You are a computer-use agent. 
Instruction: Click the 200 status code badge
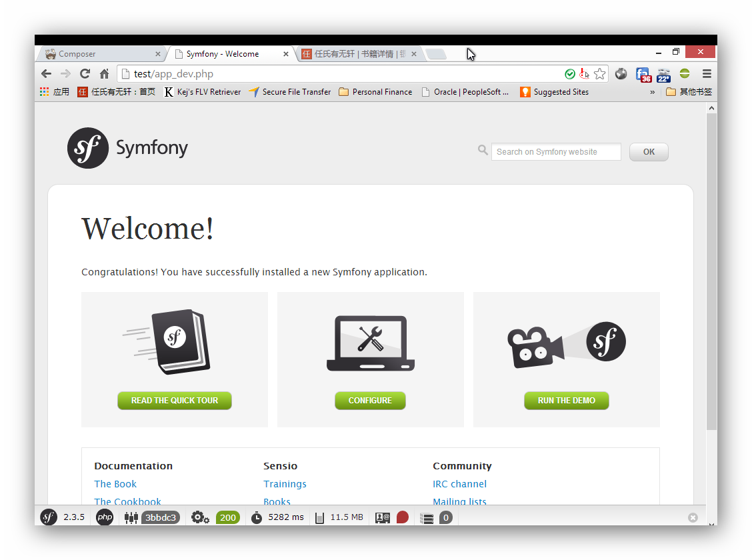[x=228, y=517]
